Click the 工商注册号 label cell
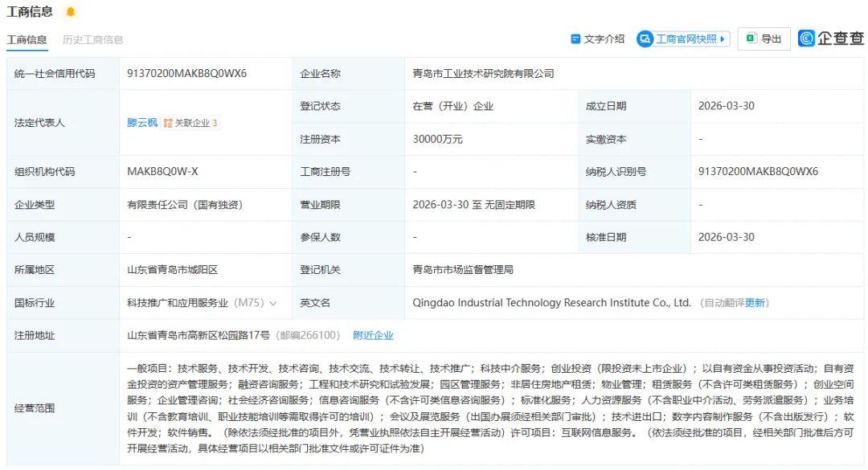868x470 pixels. [x=348, y=172]
